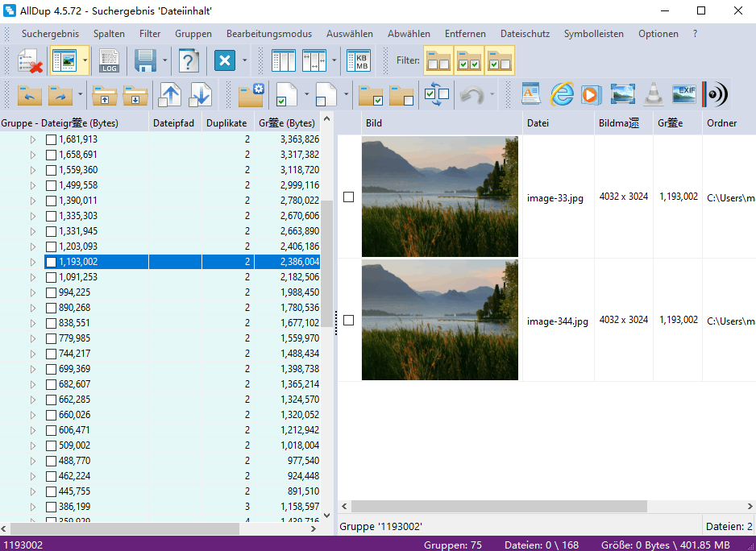Tick the checkbox for group 1,193,002
The width and height of the screenshot is (756, 551).
(x=51, y=263)
